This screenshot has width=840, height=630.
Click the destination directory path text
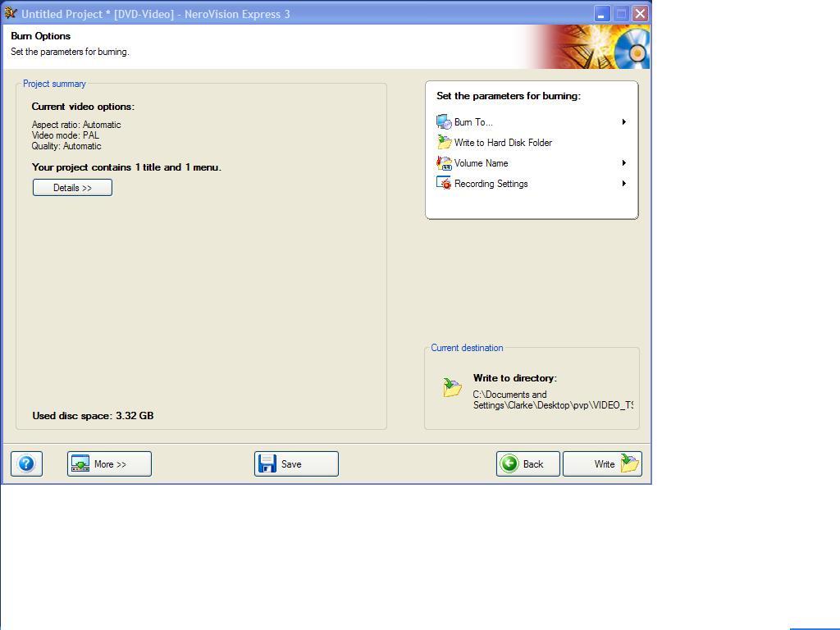553,399
